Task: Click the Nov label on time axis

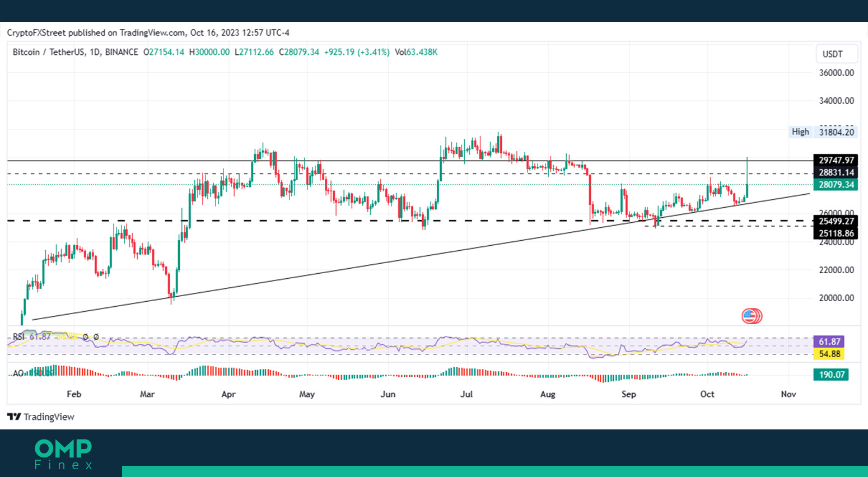Action: [788, 394]
